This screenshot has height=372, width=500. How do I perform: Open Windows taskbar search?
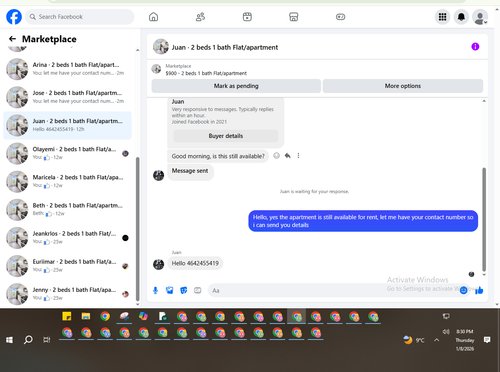pyautogui.click(x=28, y=340)
